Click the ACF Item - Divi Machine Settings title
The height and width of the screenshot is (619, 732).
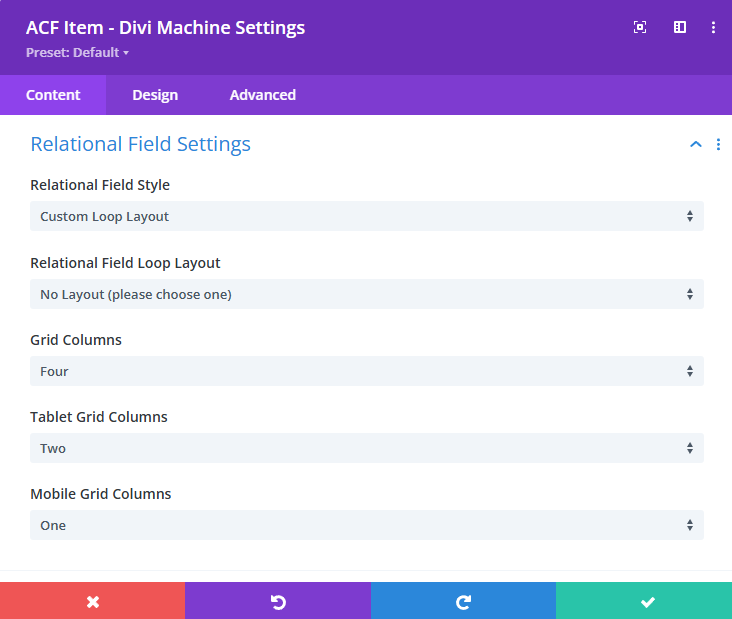click(x=165, y=28)
